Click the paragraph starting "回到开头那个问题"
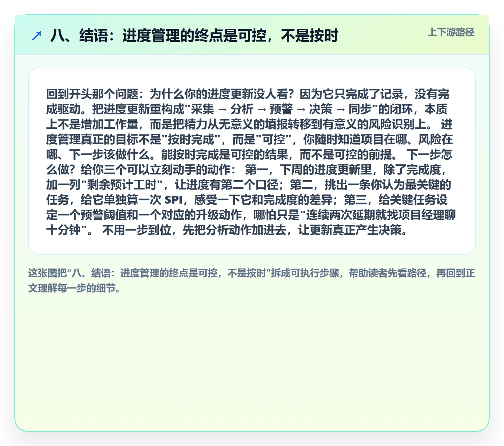 (x=251, y=161)
